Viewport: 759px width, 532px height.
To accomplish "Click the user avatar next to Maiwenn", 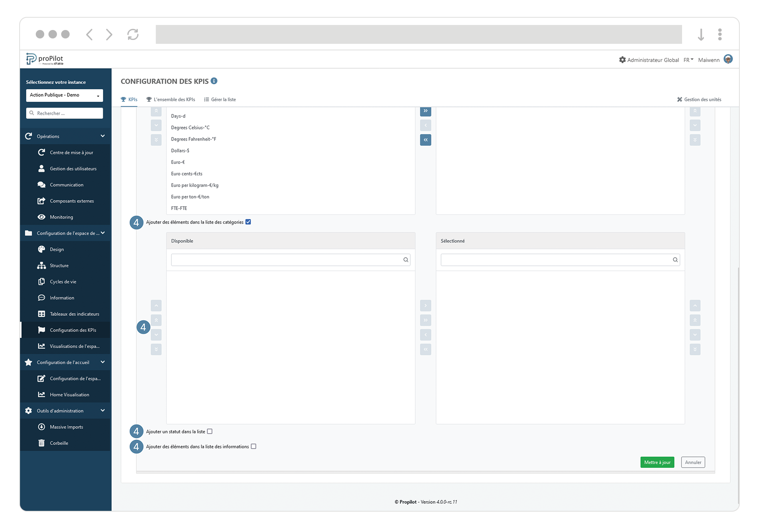I will coord(728,59).
